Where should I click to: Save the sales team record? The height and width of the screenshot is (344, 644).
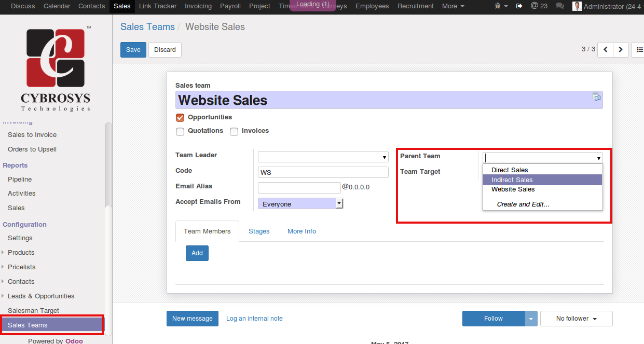click(133, 50)
